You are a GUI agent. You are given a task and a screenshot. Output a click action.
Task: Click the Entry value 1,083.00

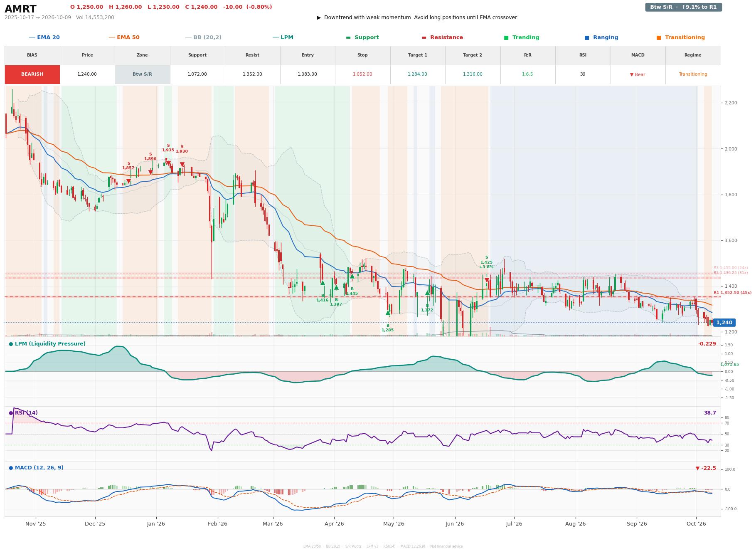pos(307,74)
